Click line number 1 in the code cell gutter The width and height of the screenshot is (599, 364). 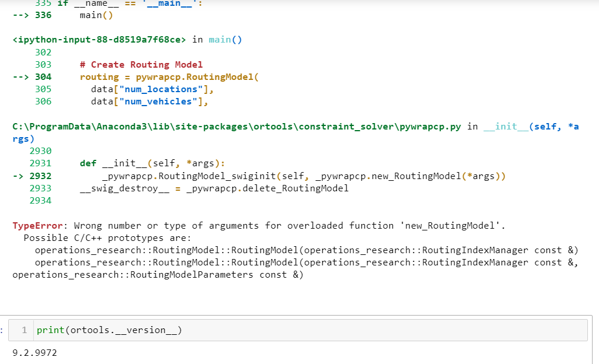pyautogui.click(x=24, y=330)
